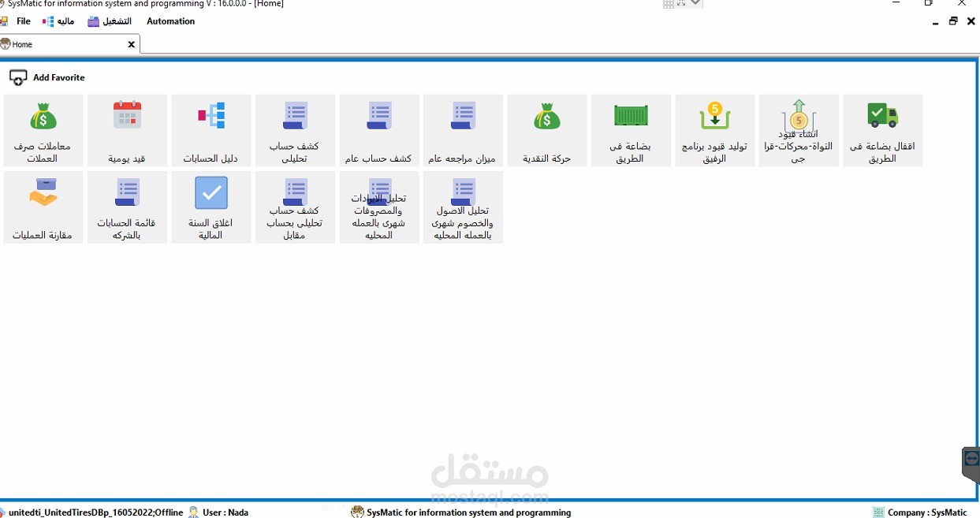This screenshot has width=980, height=518.
Task: Click the Add Favorite icon
Action: click(18, 78)
